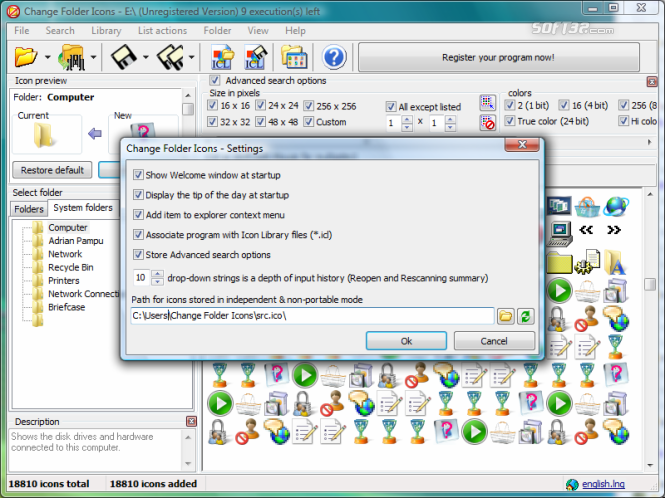Click the shopping basket icon in top row
Image resolution: width=665 pixels, height=498 pixels.
(x=587, y=207)
